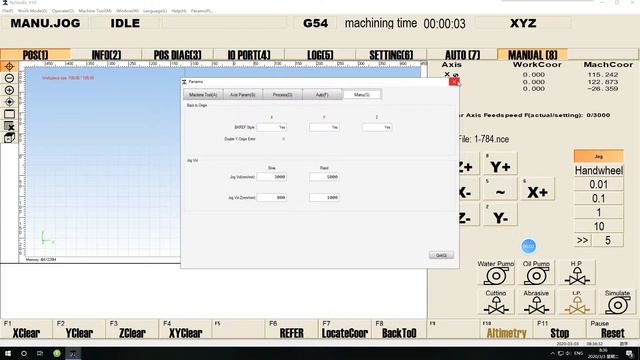Image resolution: width=640 pixels, height=360 pixels.
Task: Toggle the Abrasive valve icon
Action: click(536, 302)
